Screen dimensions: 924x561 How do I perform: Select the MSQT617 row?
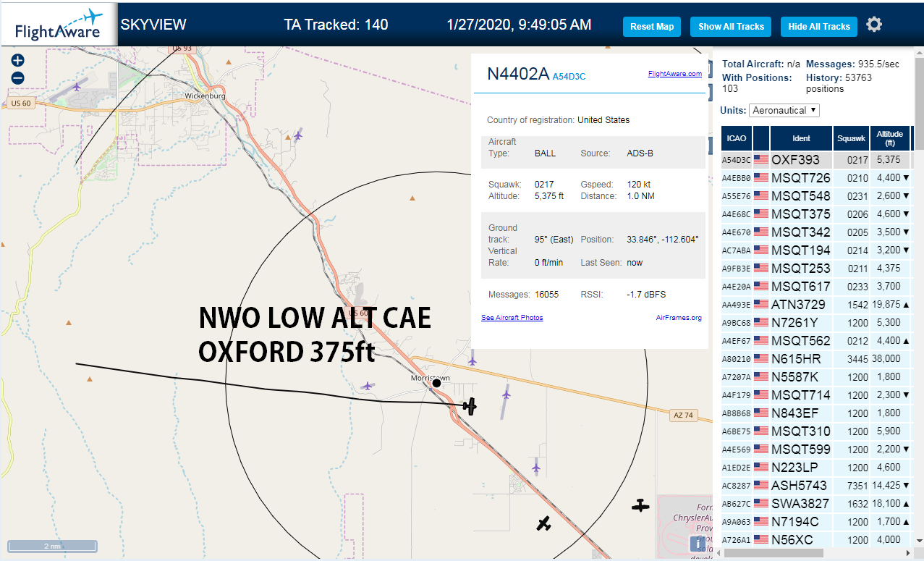815,286
